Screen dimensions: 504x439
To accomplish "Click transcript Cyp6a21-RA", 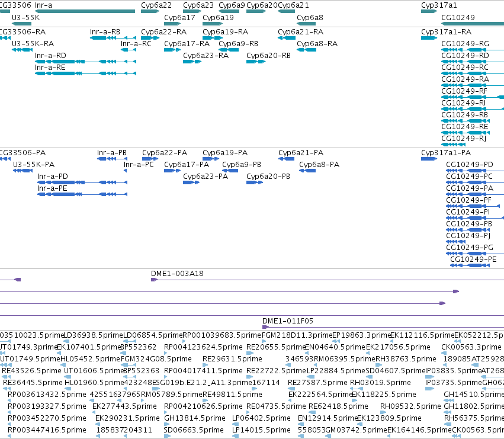I will (x=287, y=38).
